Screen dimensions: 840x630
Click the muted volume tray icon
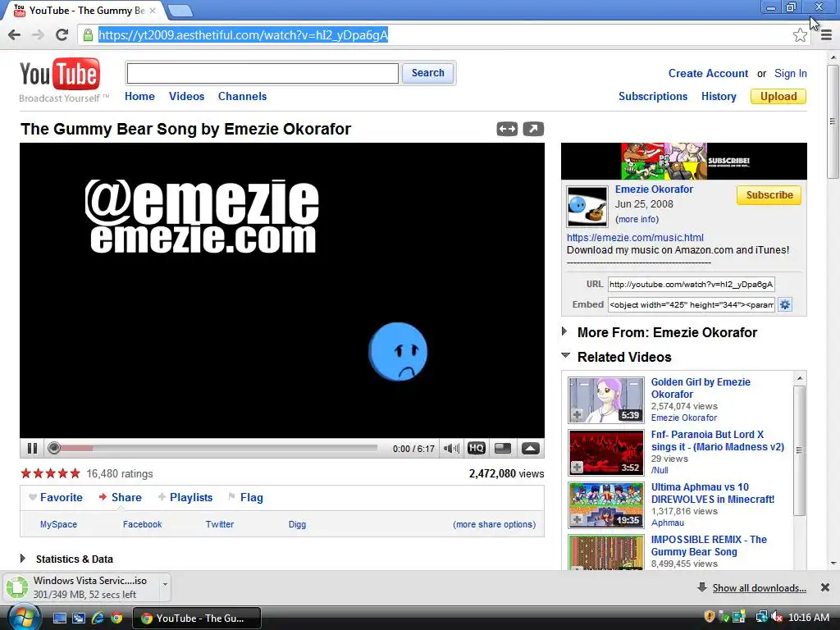click(x=776, y=618)
